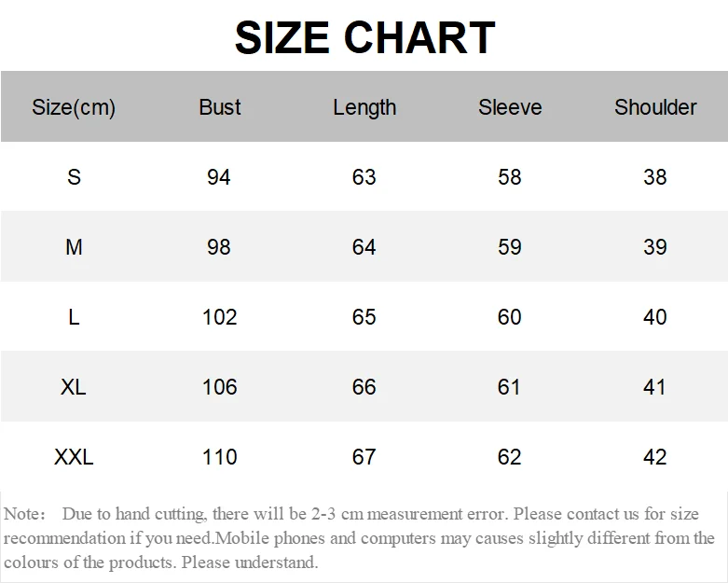The height and width of the screenshot is (583, 728).
Task: Click length value 64 for size M
Action: pyautogui.click(x=364, y=247)
